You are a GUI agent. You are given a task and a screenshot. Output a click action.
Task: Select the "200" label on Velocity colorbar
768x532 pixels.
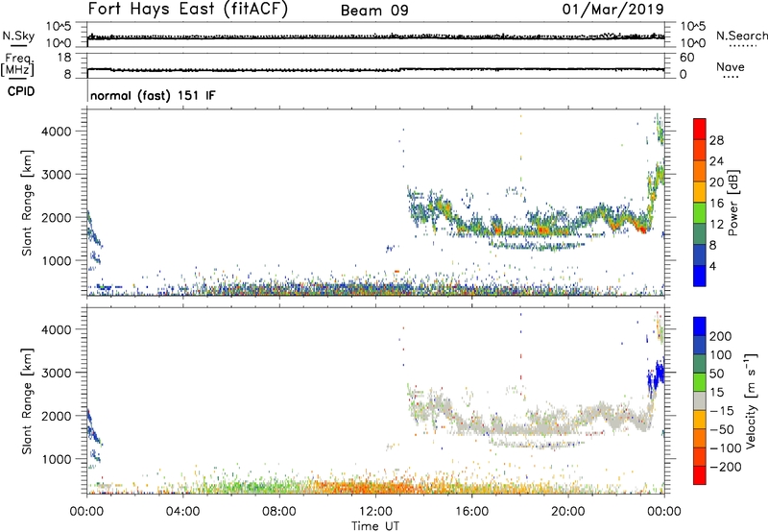click(721, 336)
